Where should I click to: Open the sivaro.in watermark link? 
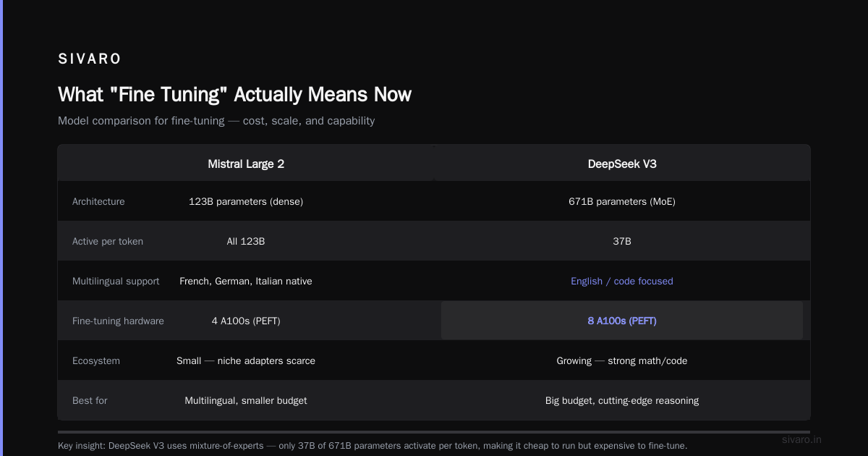801,439
